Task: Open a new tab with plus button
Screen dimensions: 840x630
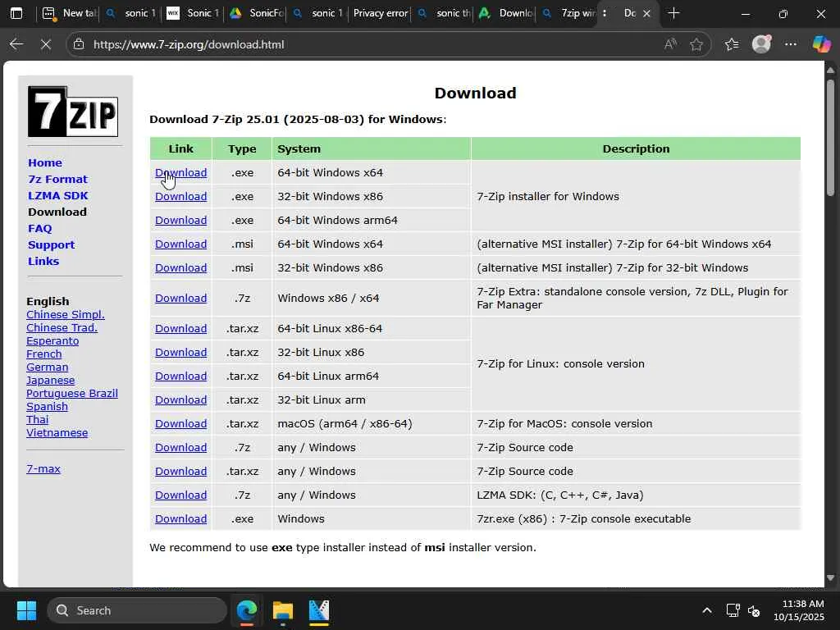Action: pyautogui.click(x=674, y=13)
